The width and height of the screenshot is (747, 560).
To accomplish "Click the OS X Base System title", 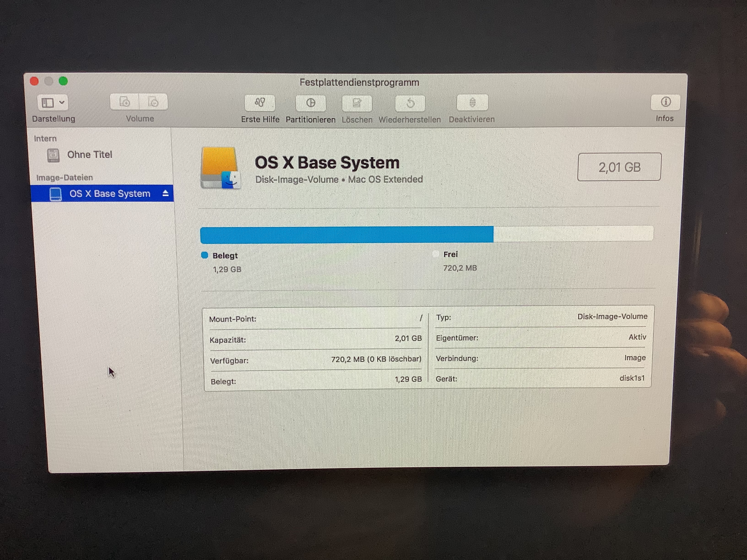I will click(327, 162).
